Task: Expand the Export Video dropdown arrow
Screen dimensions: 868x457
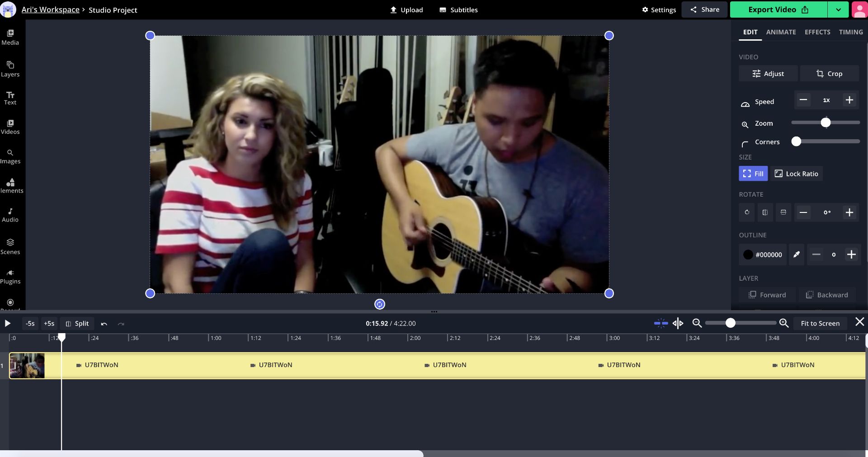Action: pyautogui.click(x=838, y=9)
